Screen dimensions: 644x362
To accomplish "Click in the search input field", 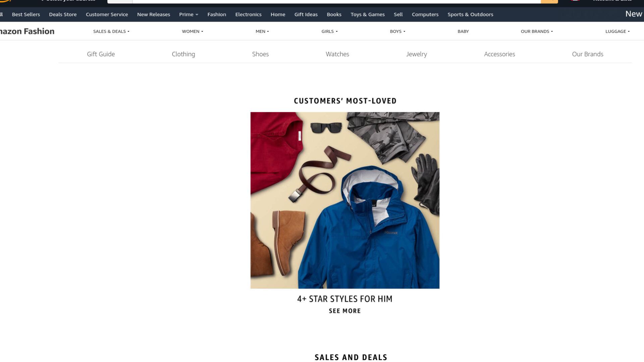I will (x=336, y=1).
